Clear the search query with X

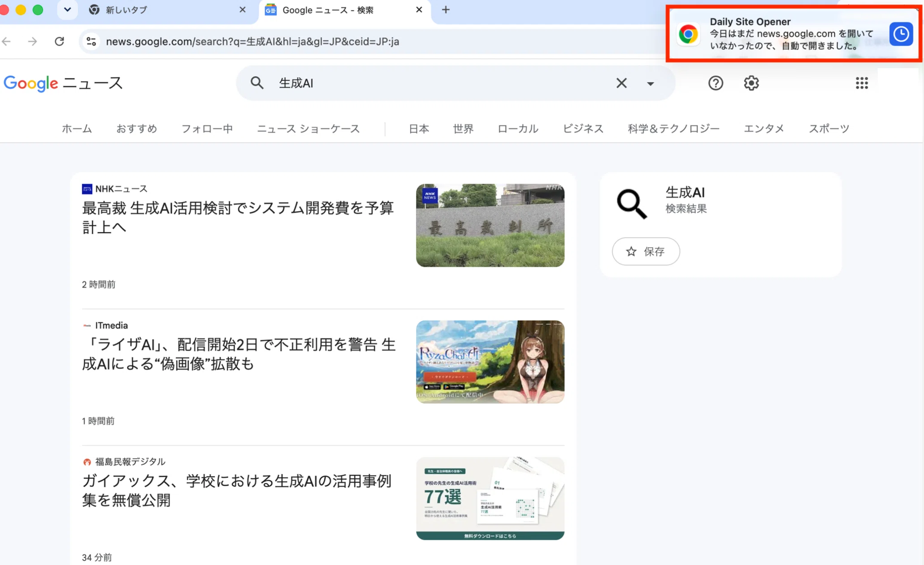pyautogui.click(x=621, y=83)
